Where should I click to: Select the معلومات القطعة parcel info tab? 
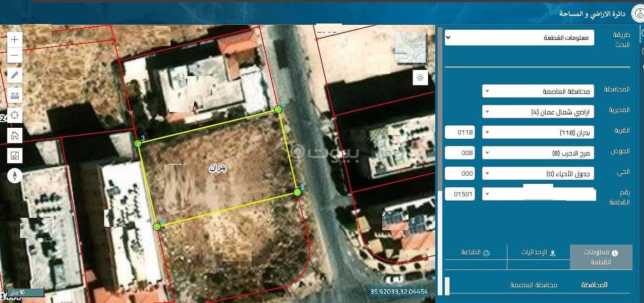601,257
